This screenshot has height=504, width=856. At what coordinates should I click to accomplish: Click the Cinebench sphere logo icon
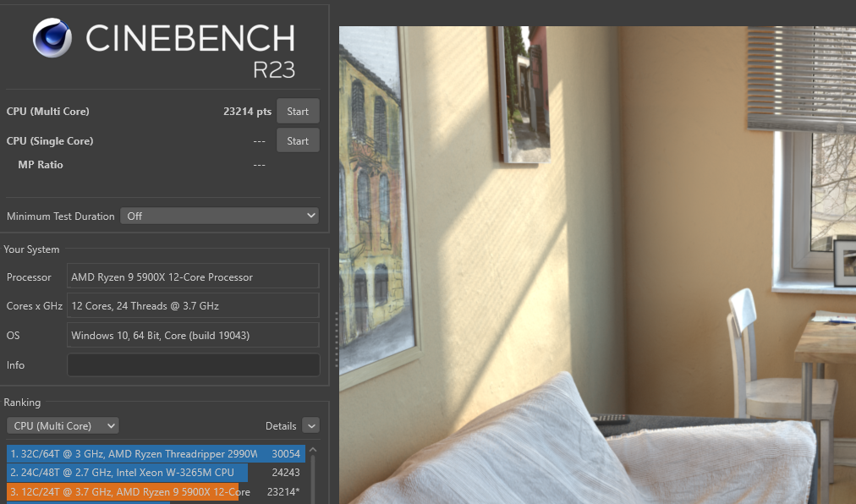[52, 38]
